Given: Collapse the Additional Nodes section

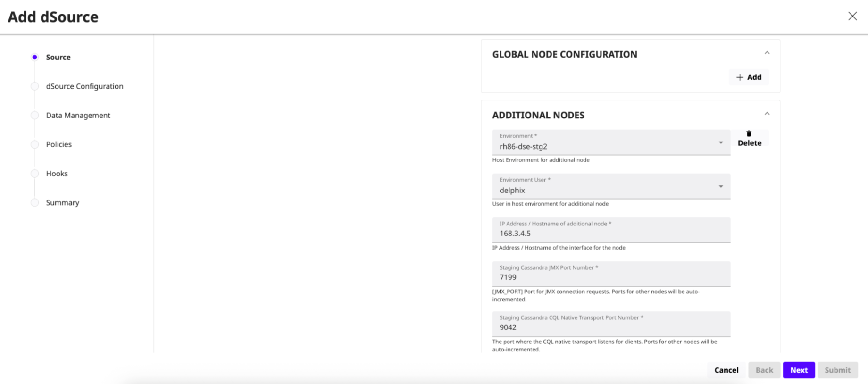Looking at the screenshot, I should pyautogui.click(x=767, y=114).
